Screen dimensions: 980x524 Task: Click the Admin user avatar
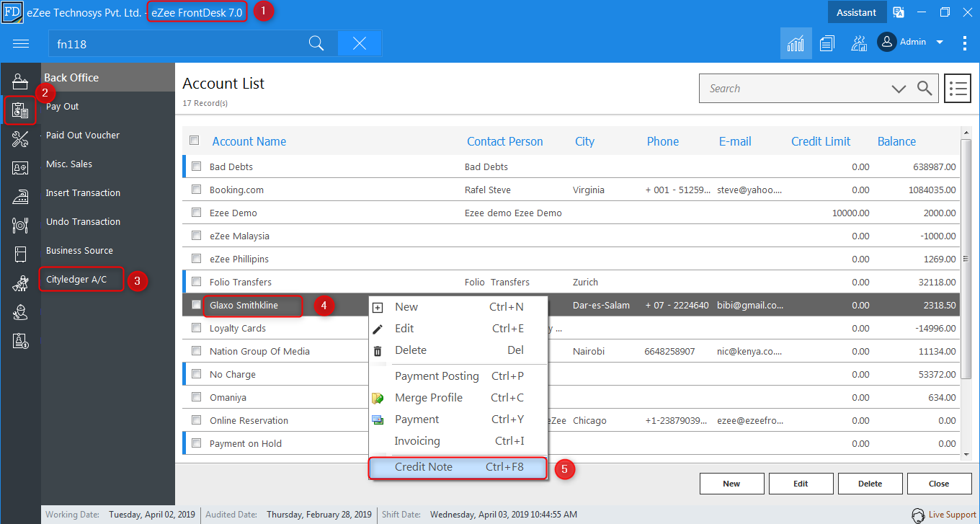886,42
